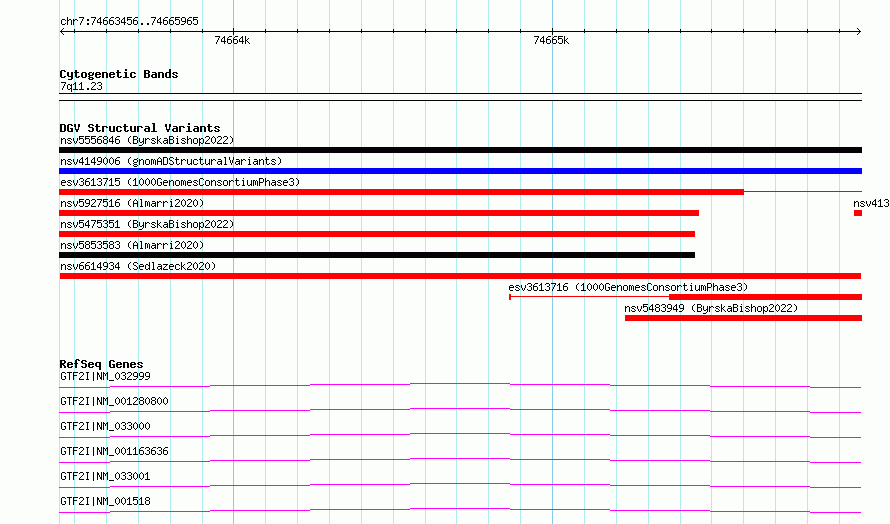Open nsv4149006 (gnomADStructuralVariants) label

click(x=171, y=161)
